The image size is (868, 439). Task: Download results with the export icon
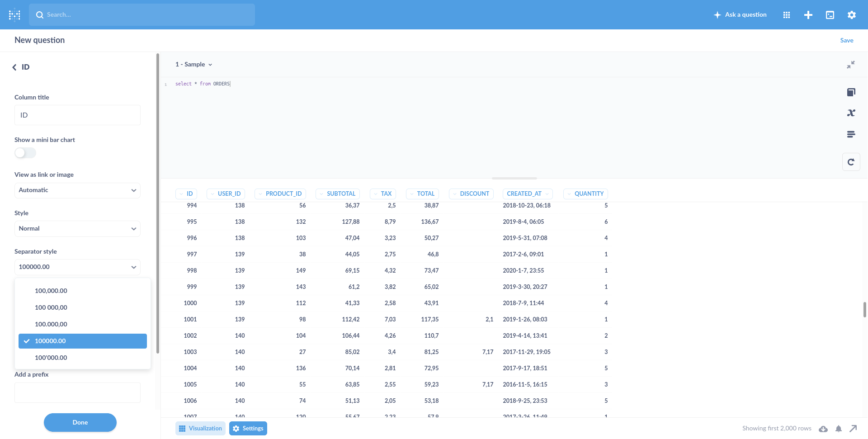tap(824, 429)
